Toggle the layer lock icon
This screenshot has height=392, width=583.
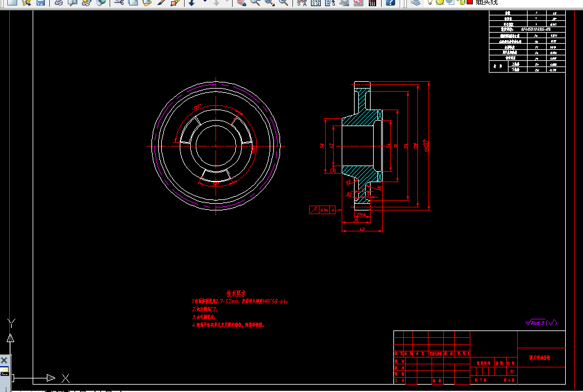[462, 2]
